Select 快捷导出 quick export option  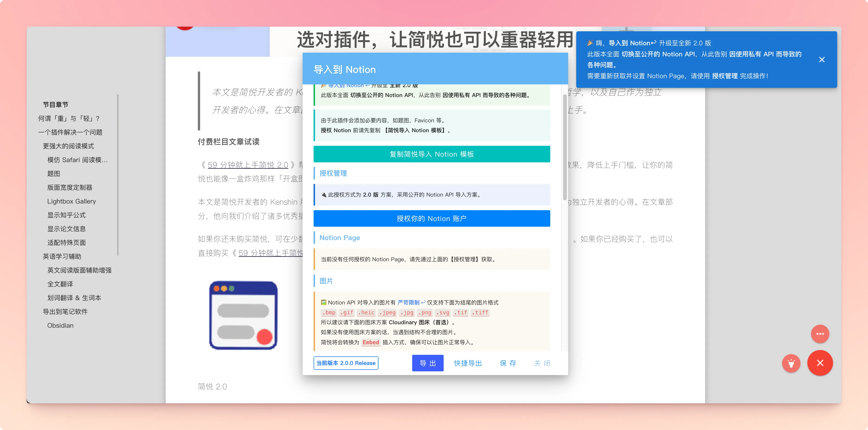468,363
